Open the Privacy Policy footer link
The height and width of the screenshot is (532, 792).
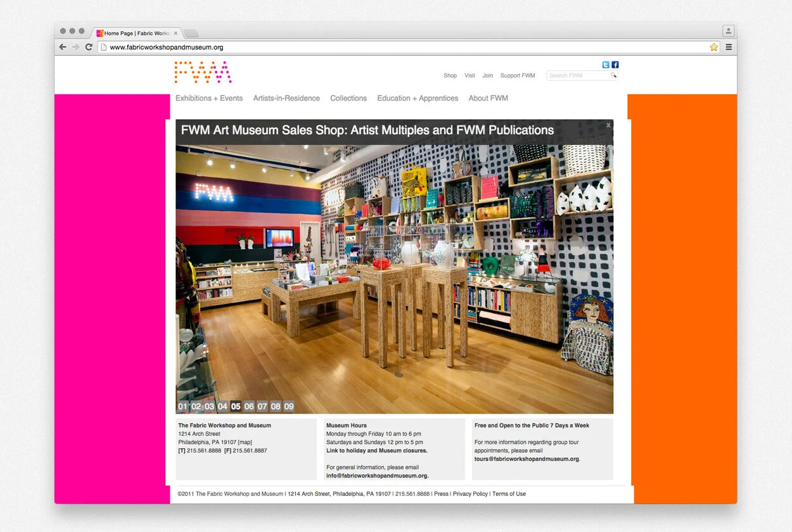coord(470,494)
